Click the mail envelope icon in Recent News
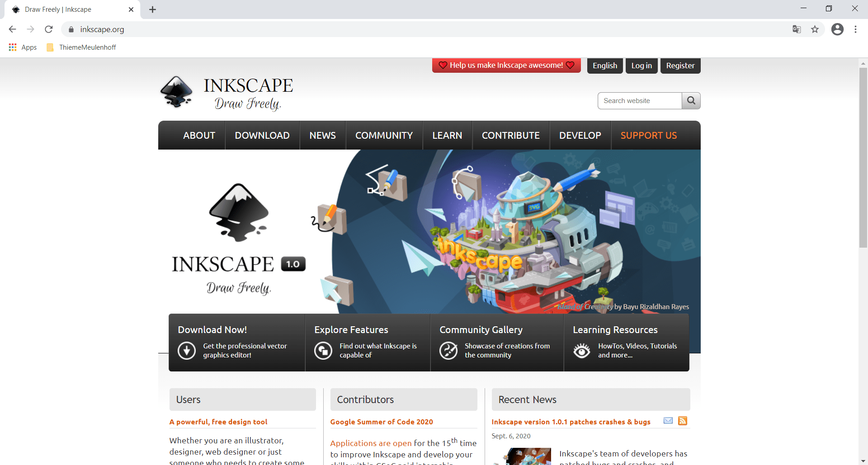 (x=668, y=421)
